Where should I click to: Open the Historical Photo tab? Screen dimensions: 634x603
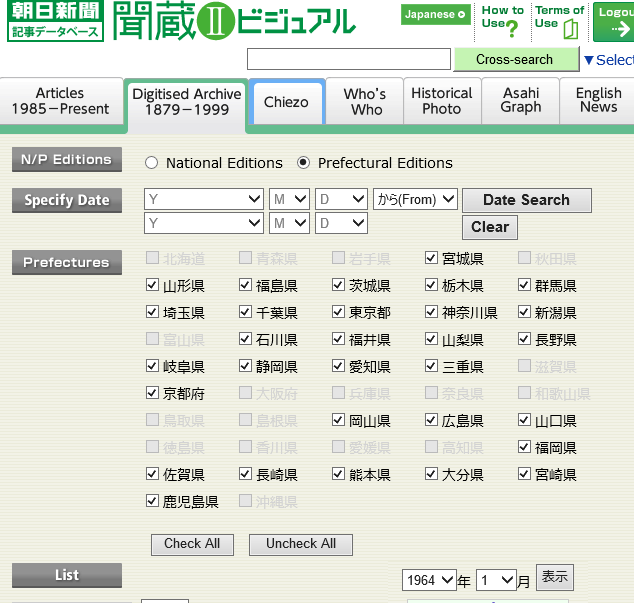point(442,101)
